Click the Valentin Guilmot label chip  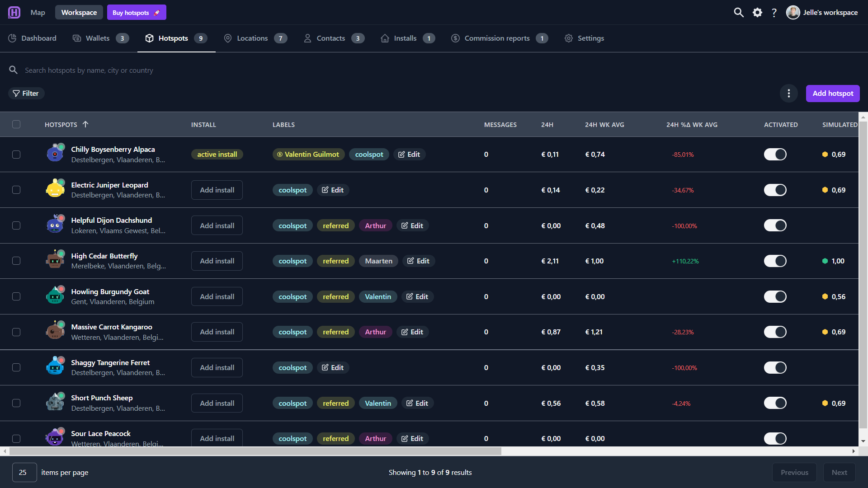[x=309, y=155]
